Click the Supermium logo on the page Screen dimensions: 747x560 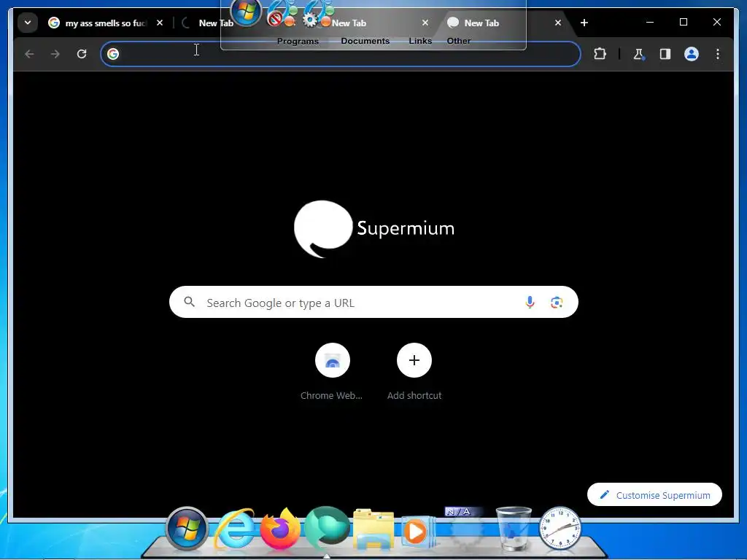point(373,229)
